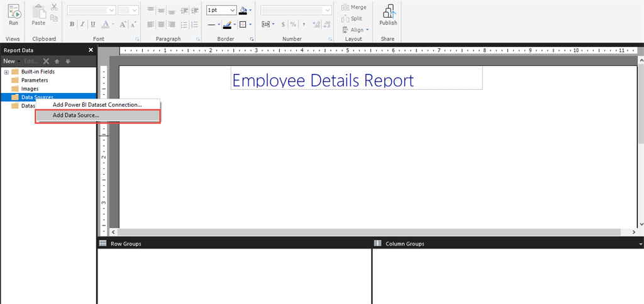
Task: Open the Number dialog launcher
Action: [x=330, y=40]
